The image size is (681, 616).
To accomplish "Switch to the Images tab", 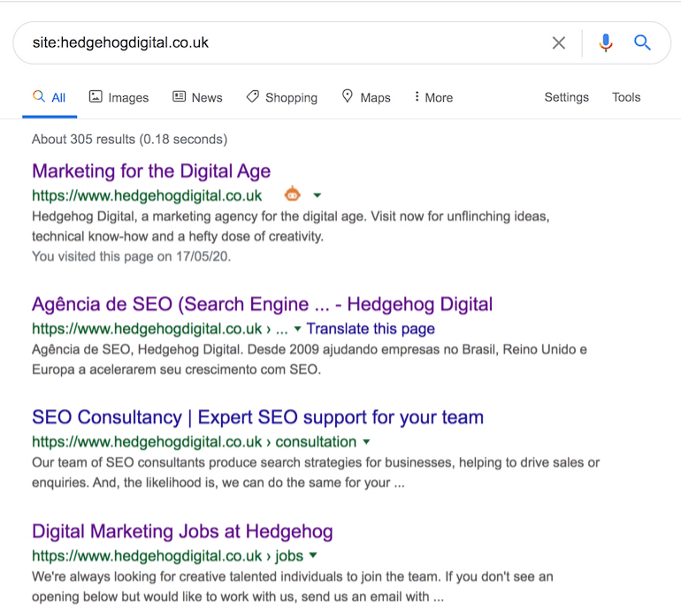I will (x=119, y=97).
